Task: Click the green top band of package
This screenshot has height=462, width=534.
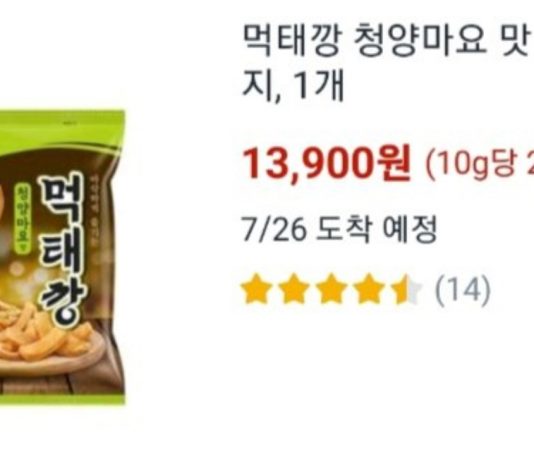Action: [x=62, y=126]
